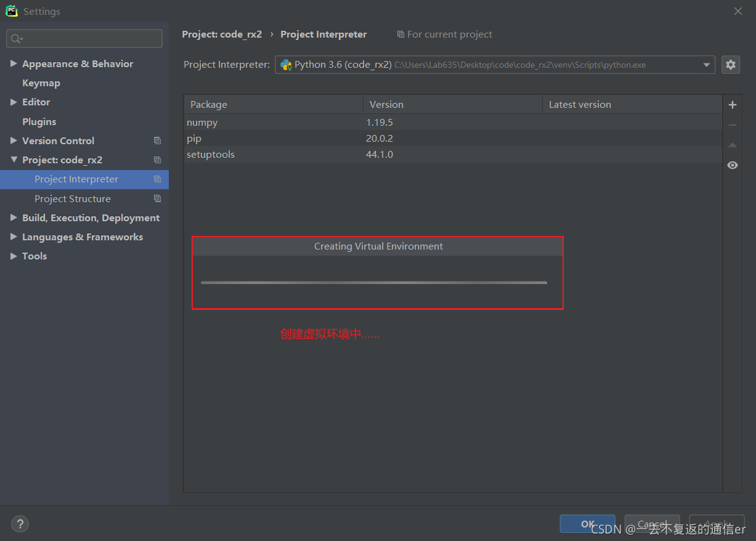Click the Project Interpreter breadcrumb label

coord(323,35)
